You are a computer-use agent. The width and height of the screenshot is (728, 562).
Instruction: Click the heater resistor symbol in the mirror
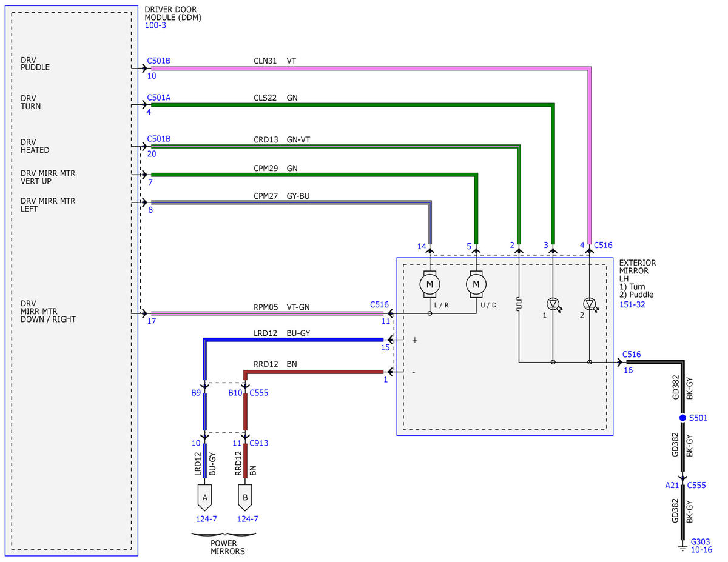[x=519, y=304]
